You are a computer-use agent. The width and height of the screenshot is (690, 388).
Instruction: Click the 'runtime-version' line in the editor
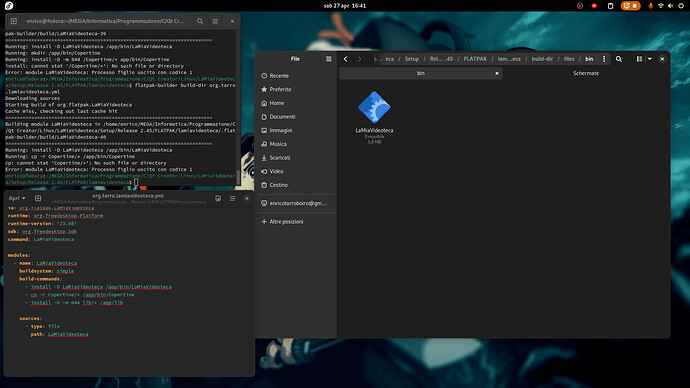(x=42, y=223)
